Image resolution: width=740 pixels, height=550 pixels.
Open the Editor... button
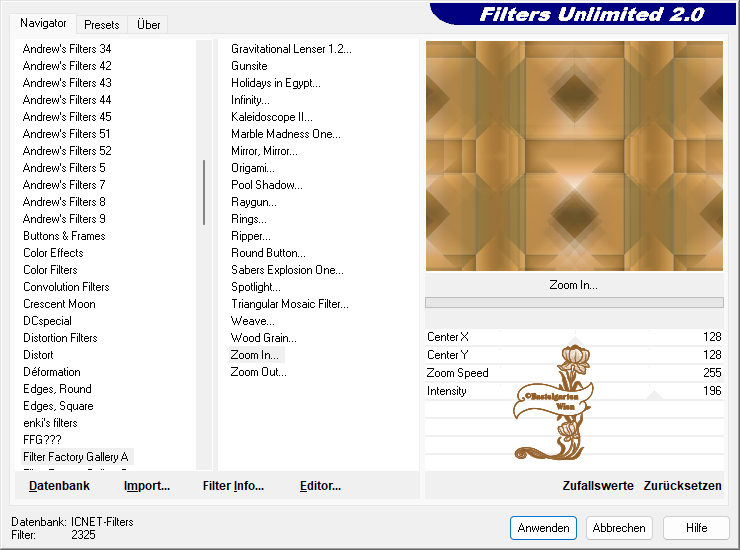click(x=320, y=486)
